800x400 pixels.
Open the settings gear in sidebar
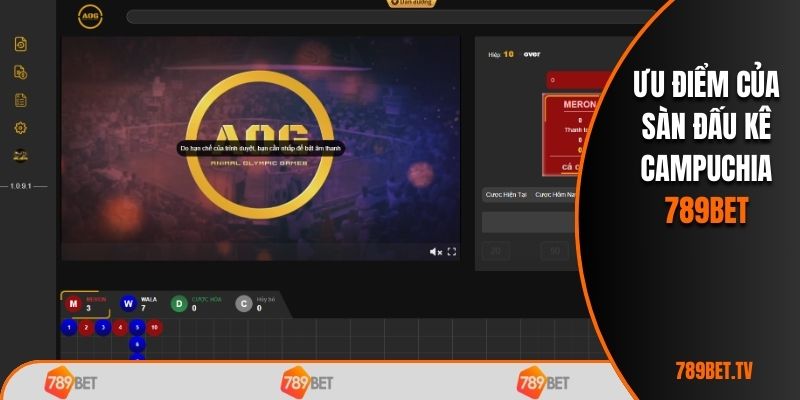point(20,128)
